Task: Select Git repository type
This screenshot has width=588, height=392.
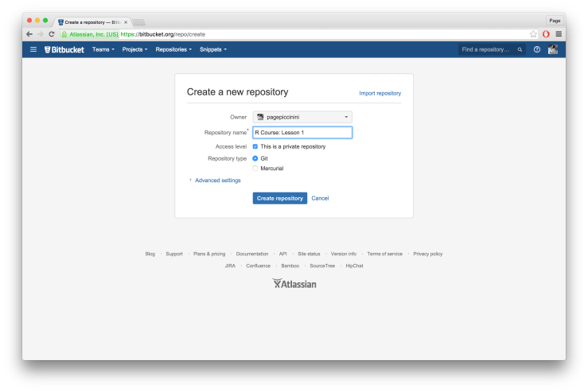Action: coord(255,158)
